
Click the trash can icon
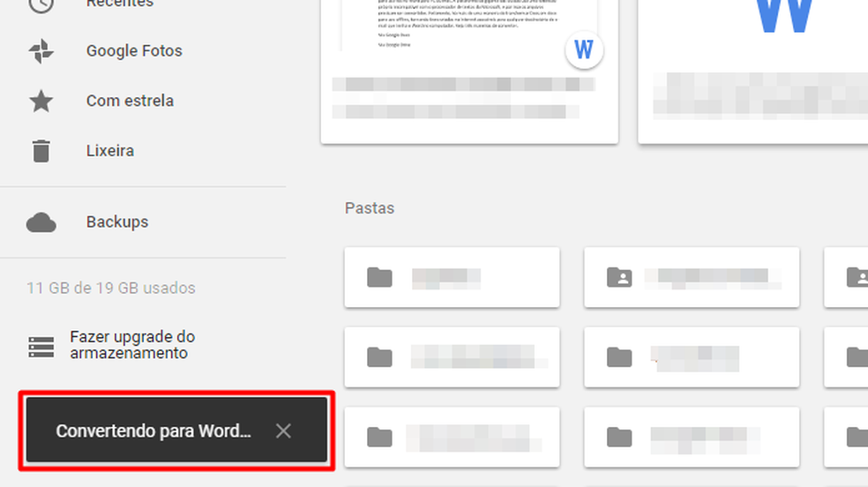pos(41,151)
